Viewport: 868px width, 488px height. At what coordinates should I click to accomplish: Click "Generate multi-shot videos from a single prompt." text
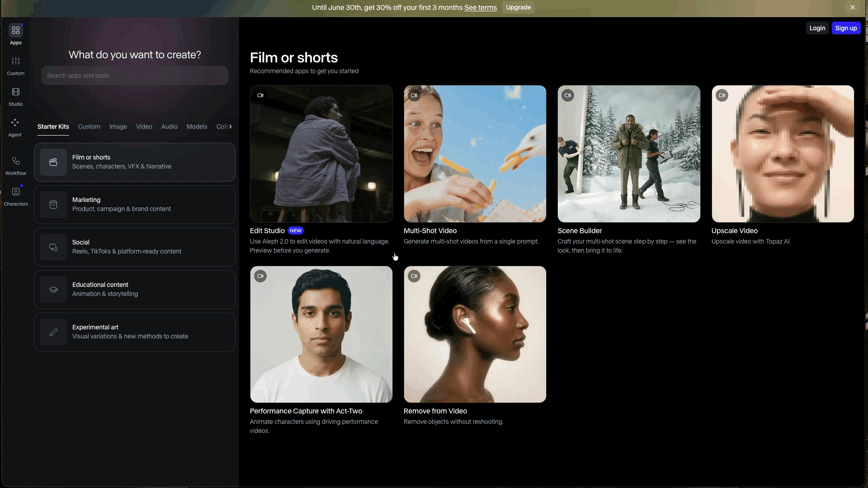click(x=471, y=241)
